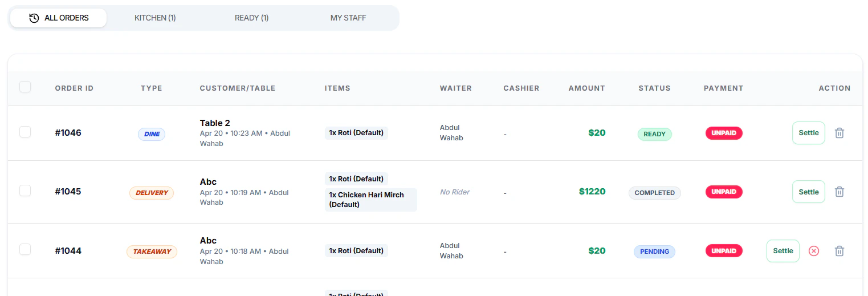Toggle the select-all header checkbox
868x296 pixels.
(x=25, y=87)
